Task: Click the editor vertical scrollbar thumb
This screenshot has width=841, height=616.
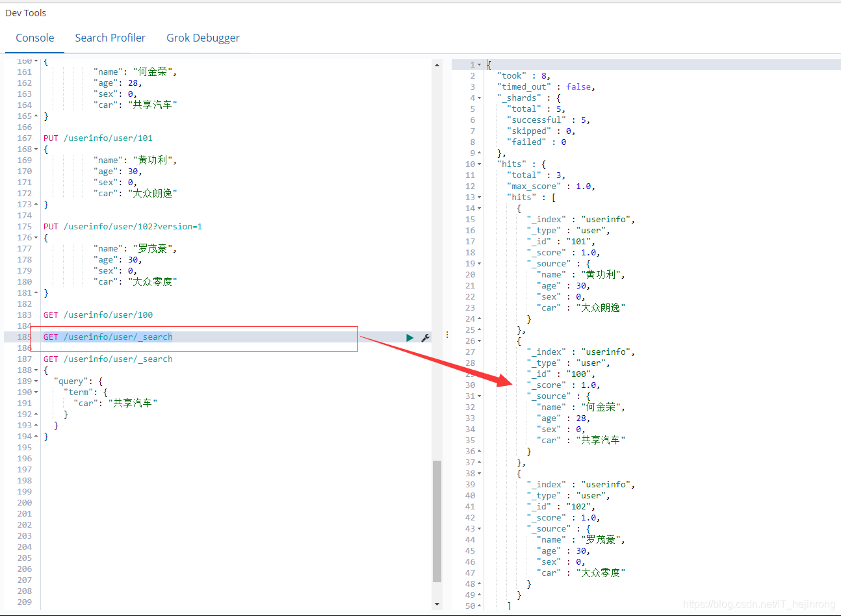Action: click(x=437, y=521)
